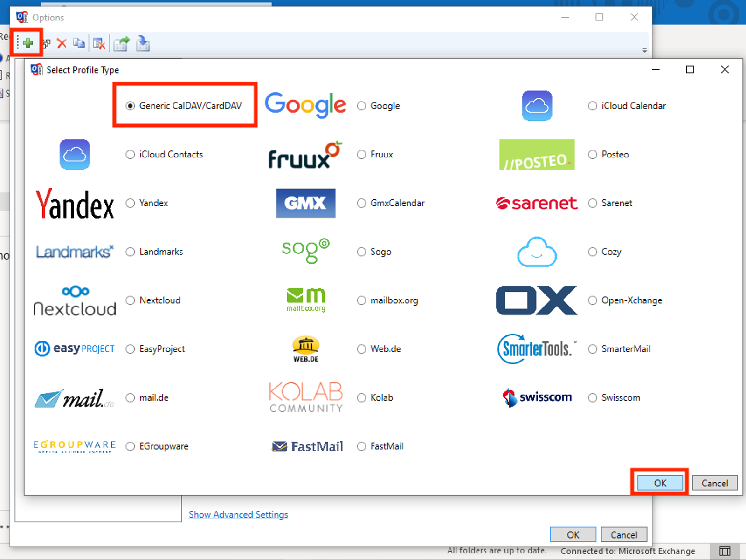Click the easyPROJECT logo
The image size is (746, 560).
(75, 348)
